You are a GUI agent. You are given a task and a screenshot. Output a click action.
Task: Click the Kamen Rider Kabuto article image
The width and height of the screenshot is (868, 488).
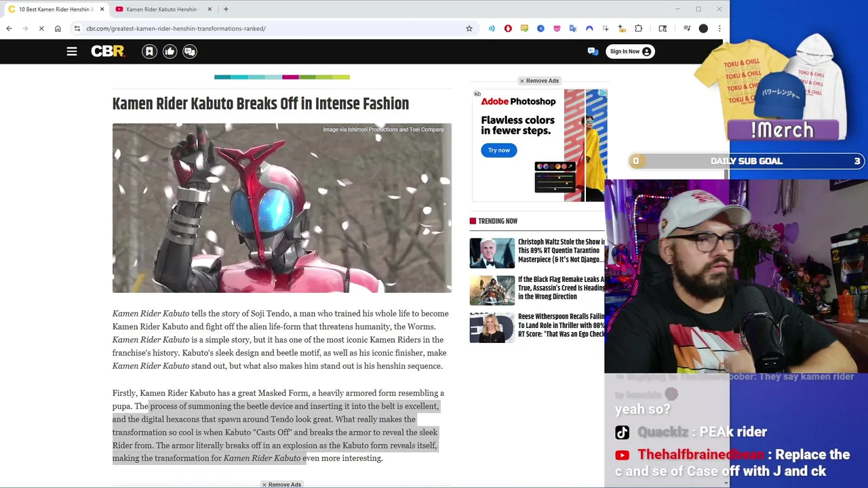(x=281, y=208)
